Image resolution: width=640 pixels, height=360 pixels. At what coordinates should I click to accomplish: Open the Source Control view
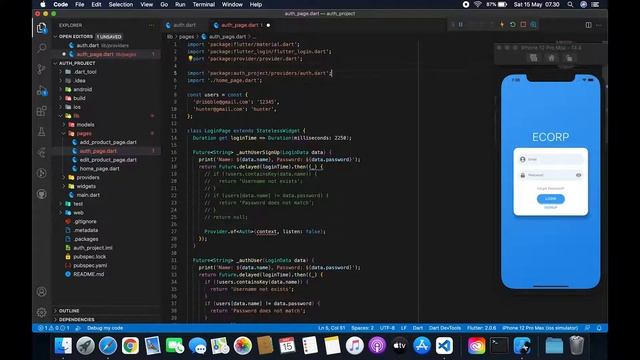[42, 69]
